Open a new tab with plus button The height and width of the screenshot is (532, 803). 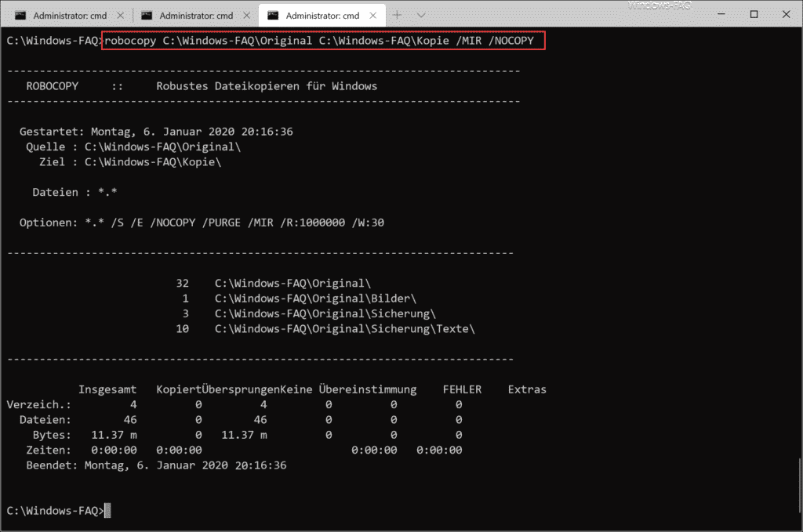click(x=397, y=16)
